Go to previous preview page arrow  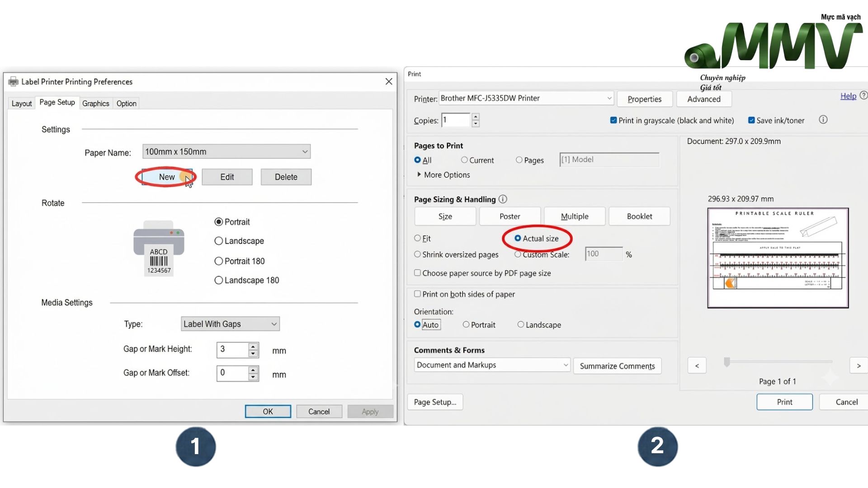pyautogui.click(x=697, y=366)
